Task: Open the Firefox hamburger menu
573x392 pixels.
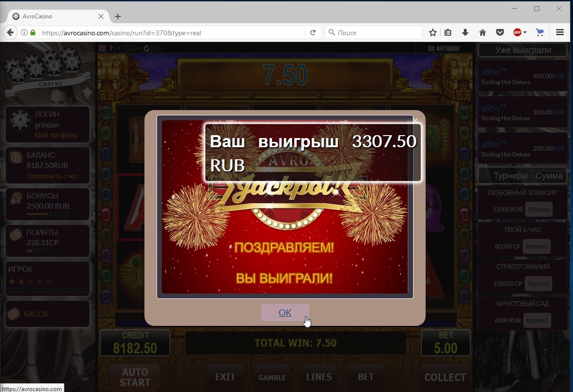Action: 559,32
